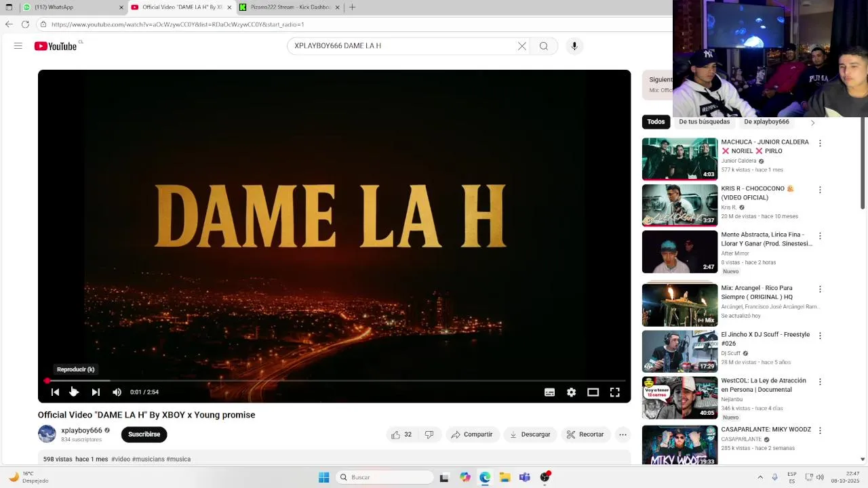Viewport: 868px width, 488px height.
Task: Open the Windows Start menu
Action: click(323, 477)
